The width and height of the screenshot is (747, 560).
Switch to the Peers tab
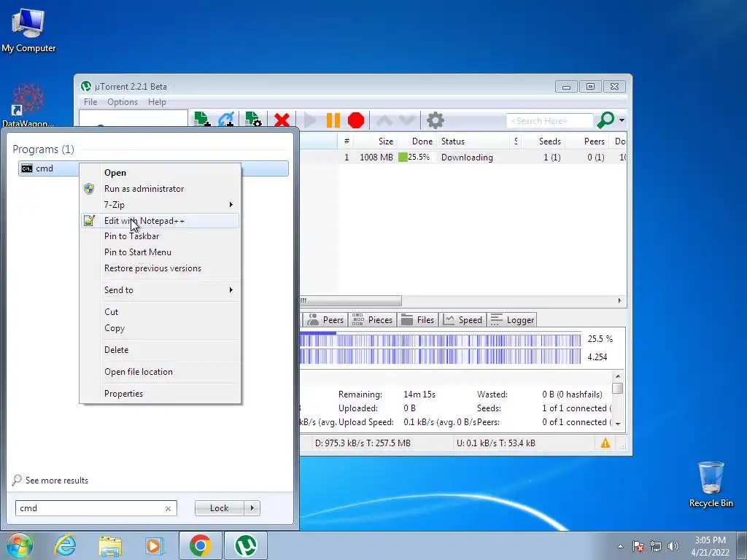[326, 319]
